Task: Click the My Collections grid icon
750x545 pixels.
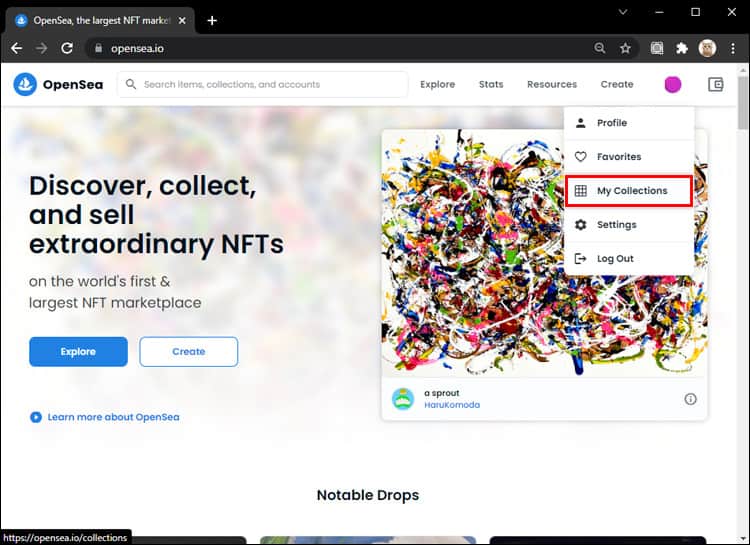Action: 580,191
